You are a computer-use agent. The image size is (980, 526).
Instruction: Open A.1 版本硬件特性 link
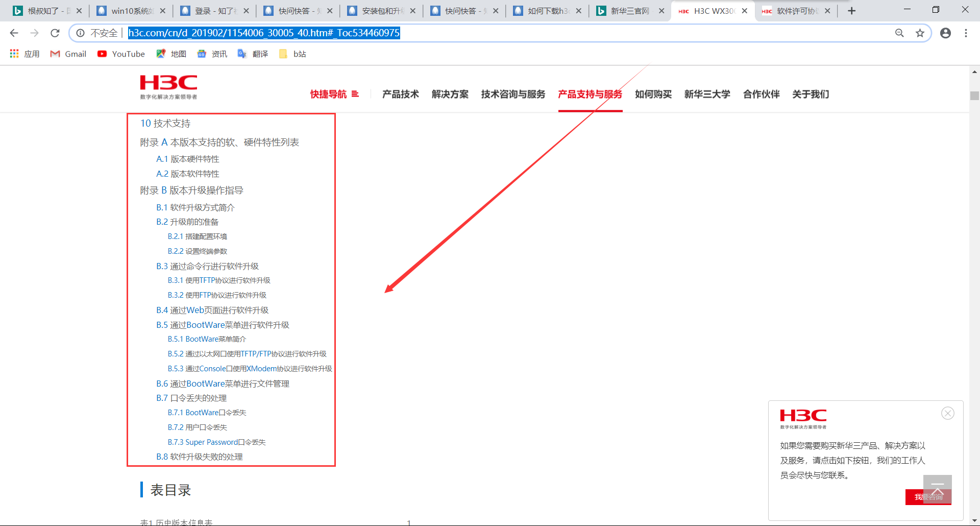click(188, 159)
